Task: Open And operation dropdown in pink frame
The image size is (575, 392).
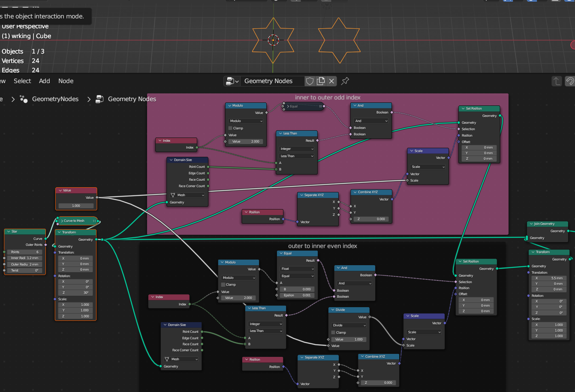Action: [x=371, y=121]
